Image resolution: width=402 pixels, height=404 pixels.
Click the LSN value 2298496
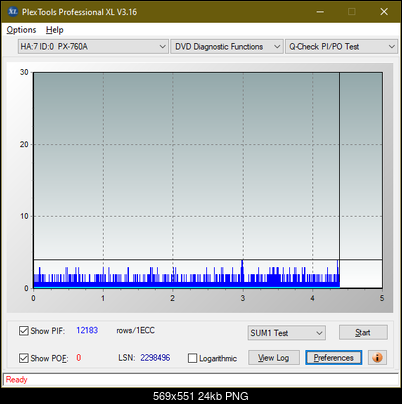tap(155, 358)
